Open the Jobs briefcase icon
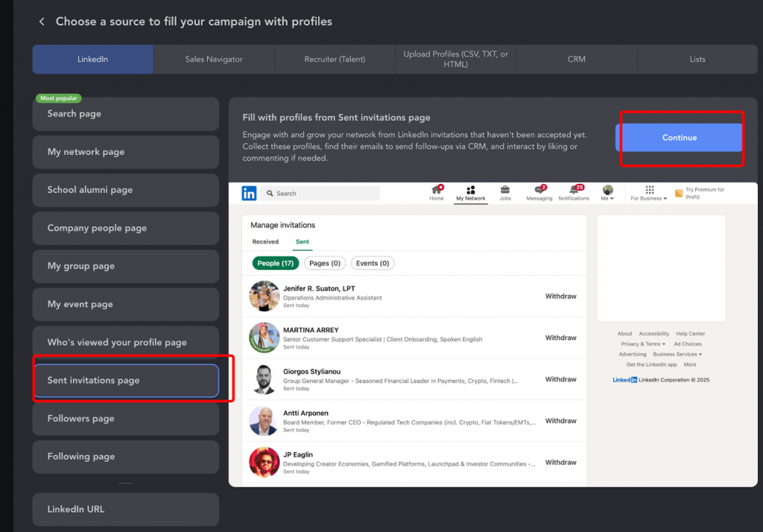The height and width of the screenshot is (532, 763). 504,190
